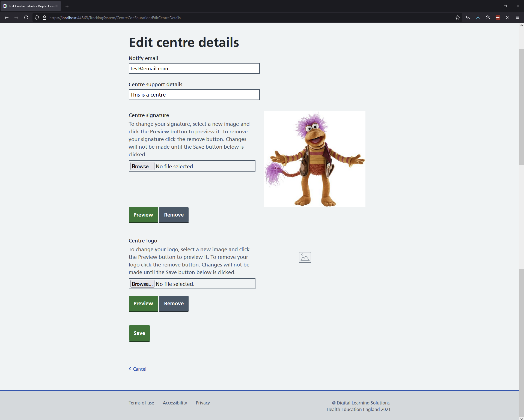Screen dimensions: 524x420
Task: Bookmark this page with the star icon
Action: click(x=458, y=18)
